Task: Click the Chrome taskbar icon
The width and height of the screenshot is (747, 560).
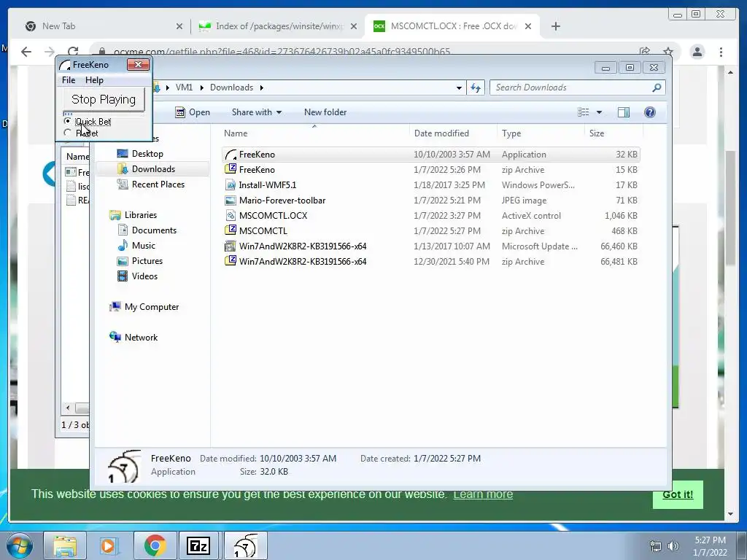Action: pos(155,545)
